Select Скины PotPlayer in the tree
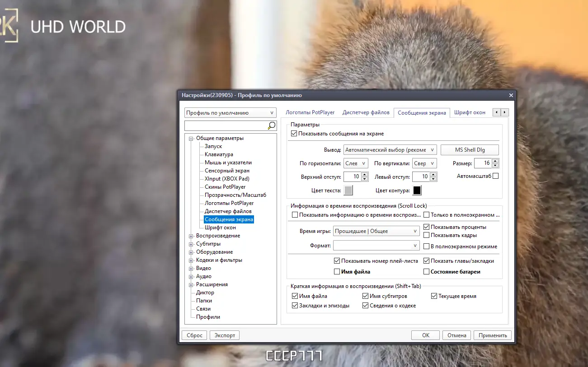Screen dimensions: 588x367 (x=225, y=187)
